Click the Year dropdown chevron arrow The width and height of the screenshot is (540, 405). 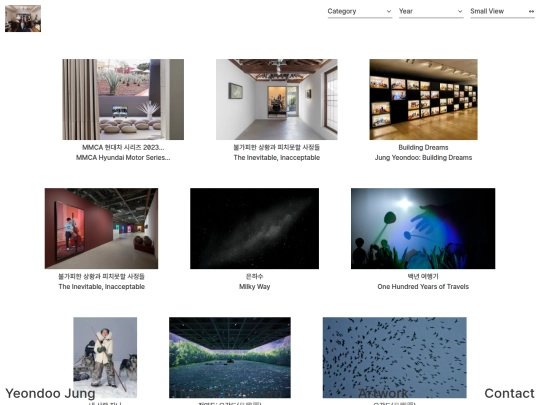coord(460,11)
